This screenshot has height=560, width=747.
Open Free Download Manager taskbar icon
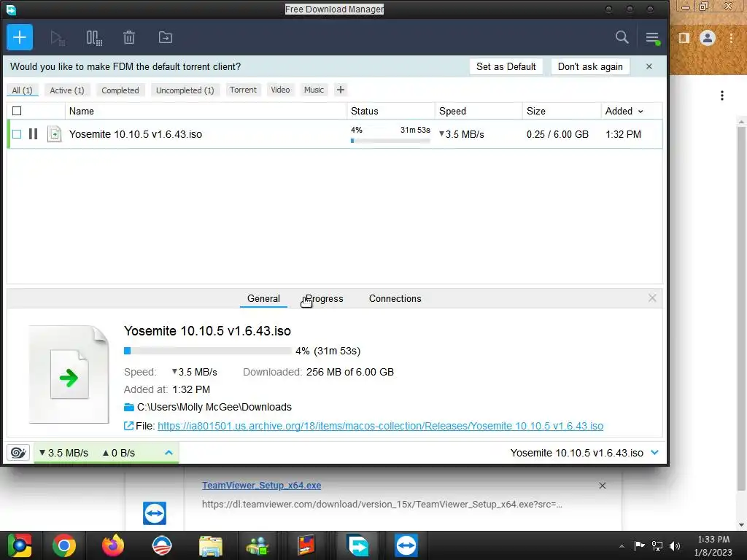[357, 545]
